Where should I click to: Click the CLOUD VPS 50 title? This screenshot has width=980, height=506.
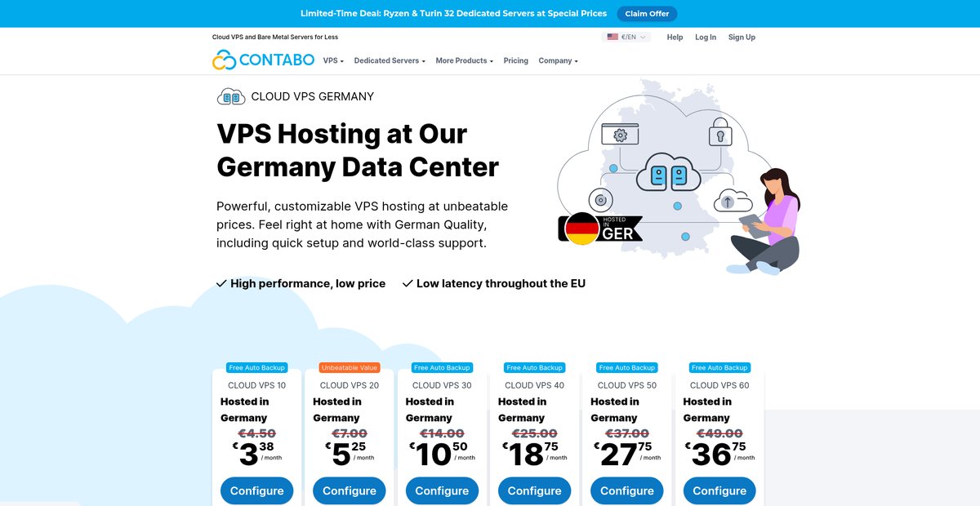pyautogui.click(x=627, y=385)
